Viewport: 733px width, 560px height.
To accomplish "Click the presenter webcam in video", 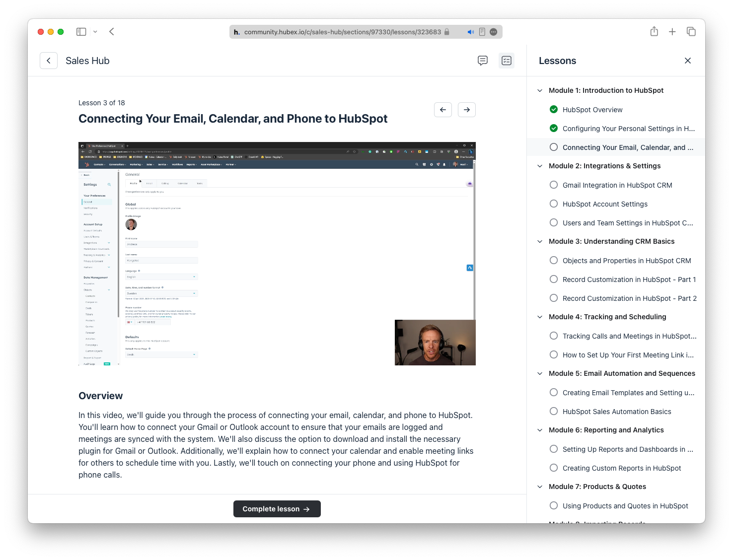I will click(435, 343).
